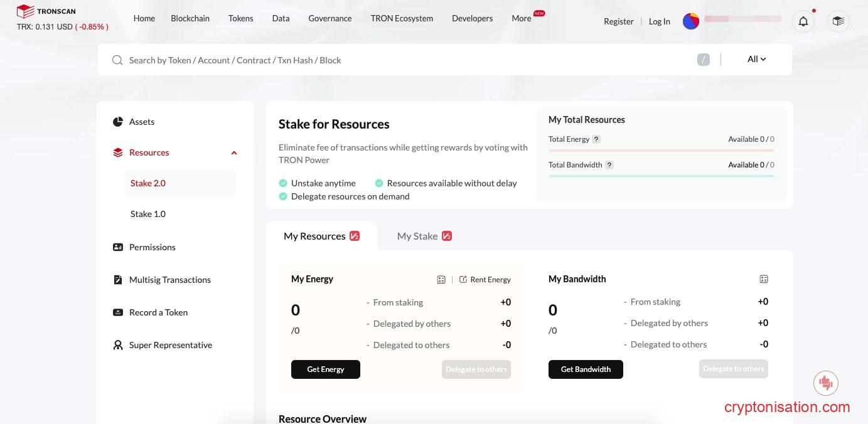Click the Get Bandwidth button

pyautogui.click(x=586, y=369)
